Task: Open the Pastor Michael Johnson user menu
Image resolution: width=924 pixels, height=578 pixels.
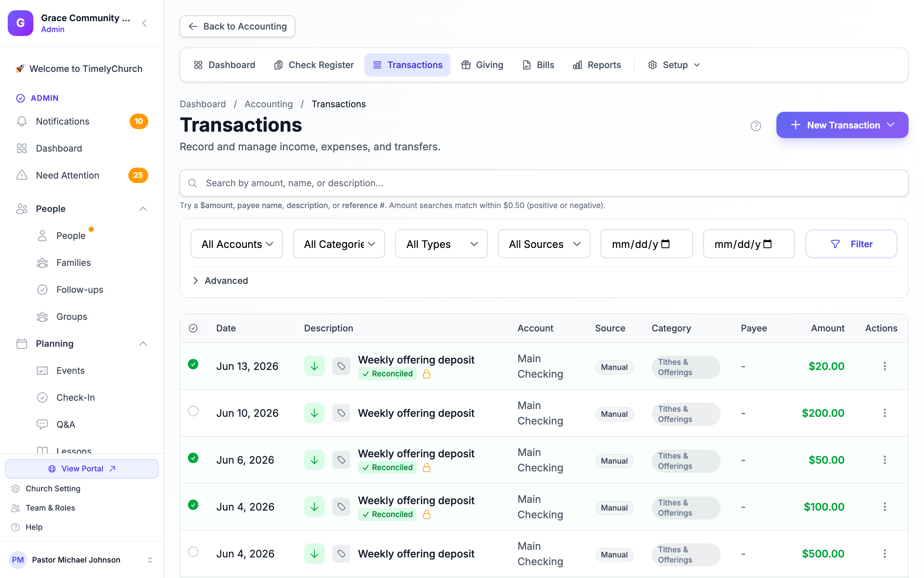Action: (82, 560)
